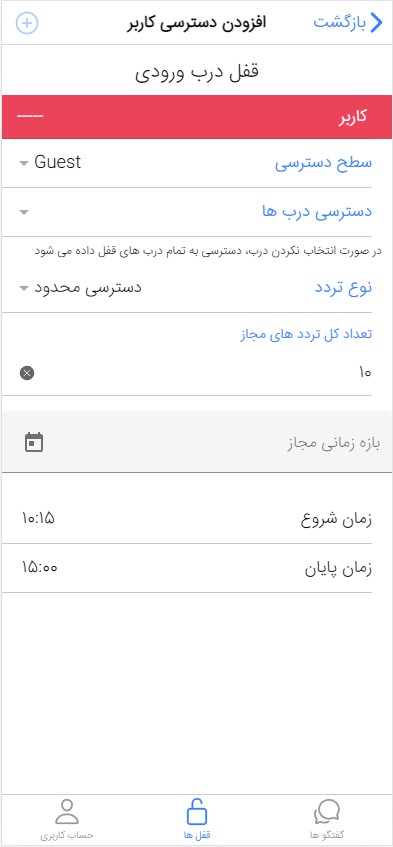The height and width of the screenshot is (847, 393).
Task: Select the red کاربر user row
Action: coord(196,117)
